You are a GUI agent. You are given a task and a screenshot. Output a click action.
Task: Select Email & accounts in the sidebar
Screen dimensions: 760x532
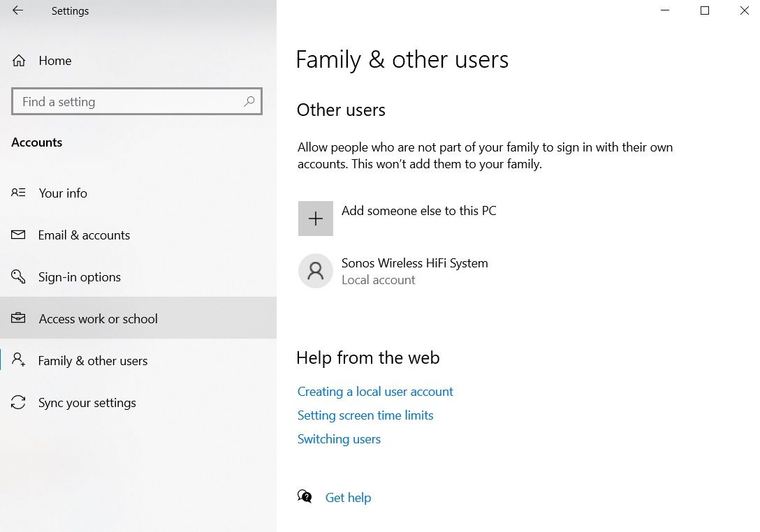(138, 235)
